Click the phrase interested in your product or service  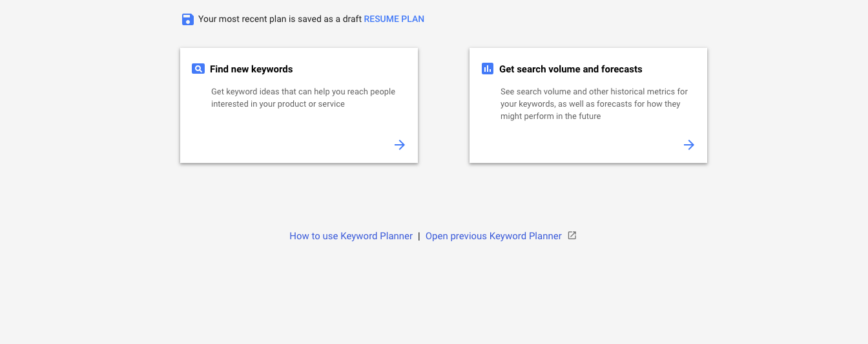tap(278, 104)
